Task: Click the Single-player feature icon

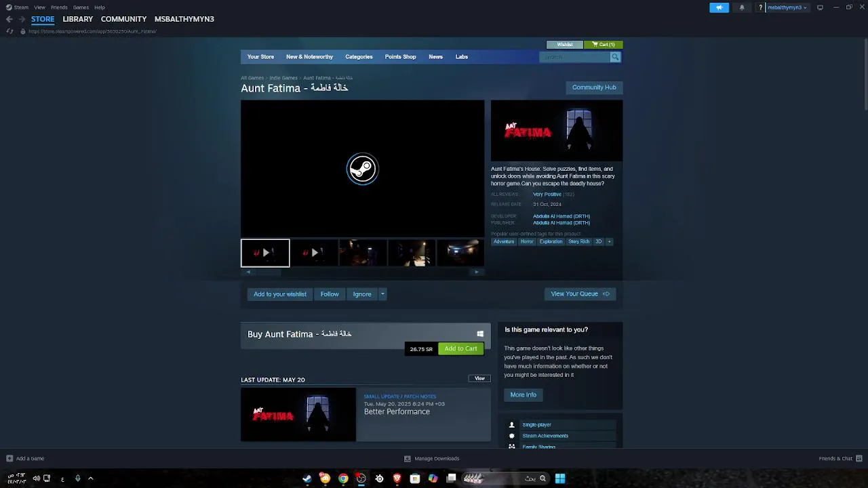Action: click(x=512, y=425)
